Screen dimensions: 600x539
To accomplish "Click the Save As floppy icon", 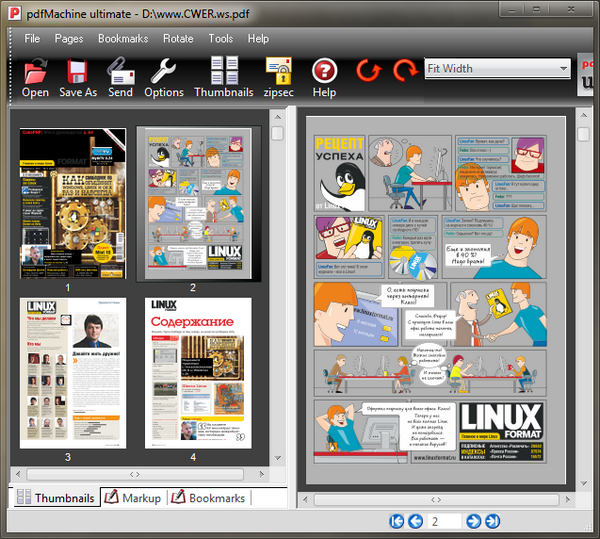I will 78,72.
